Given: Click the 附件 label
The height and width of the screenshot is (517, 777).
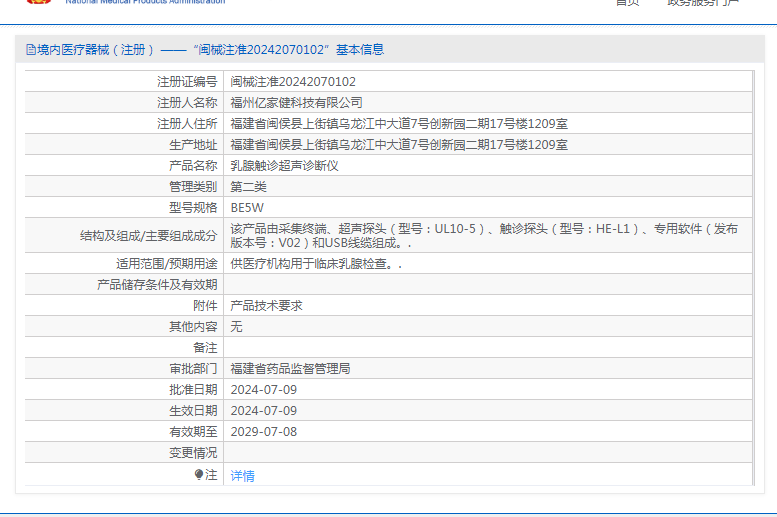Looking at the screenshot, I should click(205, 306).
